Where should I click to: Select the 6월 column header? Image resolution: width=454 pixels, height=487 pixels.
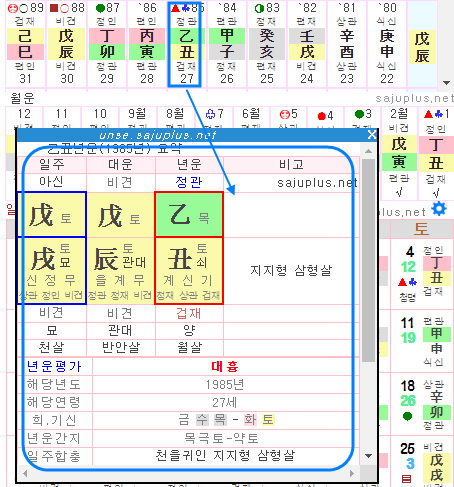[x=251, y=114]
